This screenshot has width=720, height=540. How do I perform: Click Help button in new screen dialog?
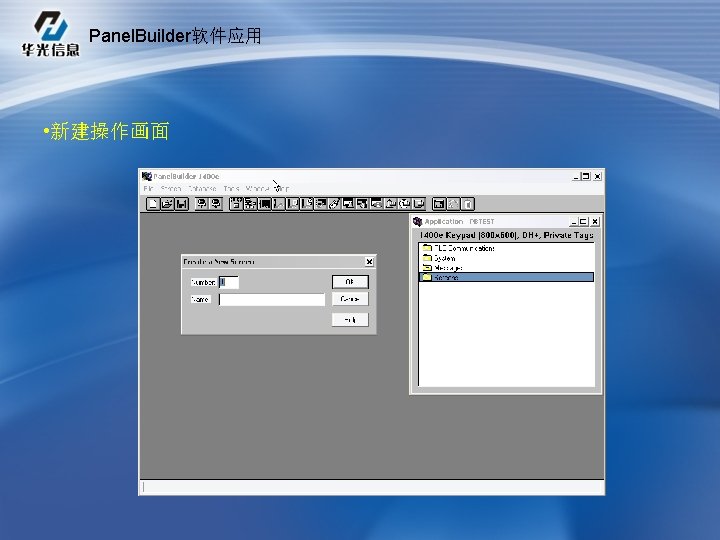tap(350, 320)
